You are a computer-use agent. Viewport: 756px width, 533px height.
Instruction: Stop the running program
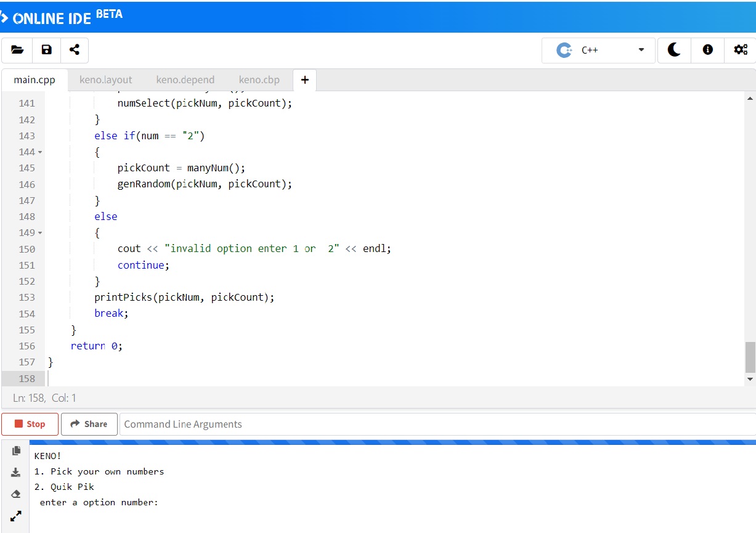[30, 424]
